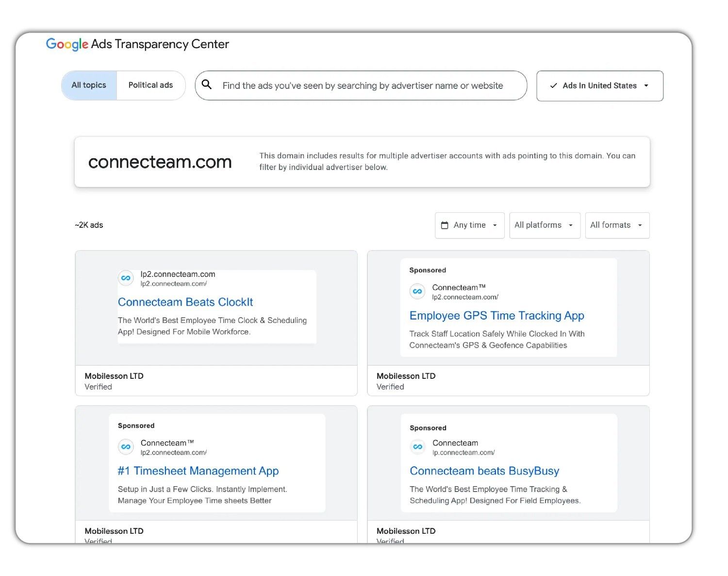Screen dimensions: 728x576
Task: Click Mobilesson LTD under ClockIt ad
Action: tap(114, 376)
